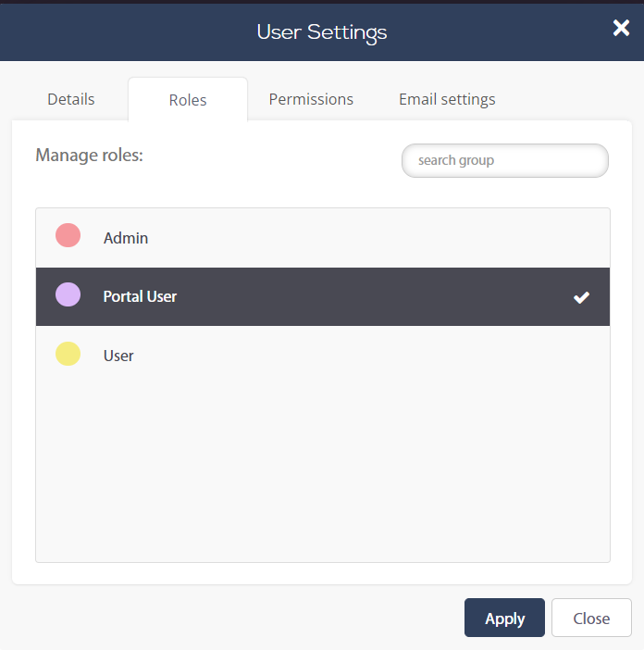
Task: Click the Manage roles heading
Action: [x=89, y=155]
